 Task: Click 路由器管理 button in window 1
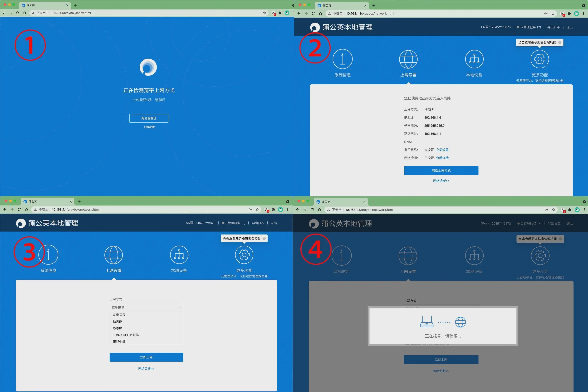[x=149, y=118]
